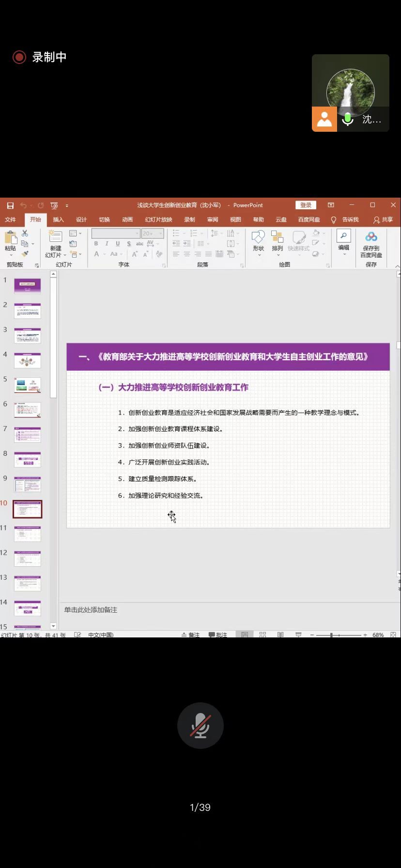
Task: Switch to slide sorter view icon
Action: (262, 634)
